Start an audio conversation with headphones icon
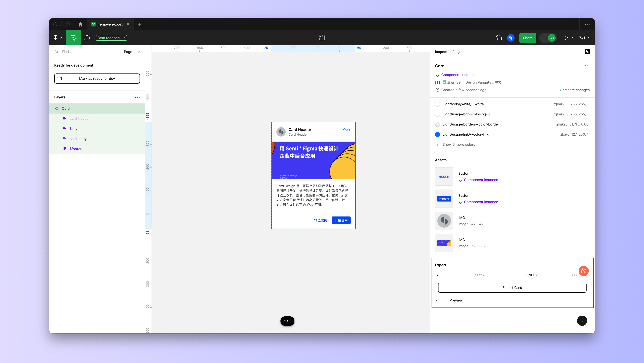644x363 pixels. coord(498,38)
